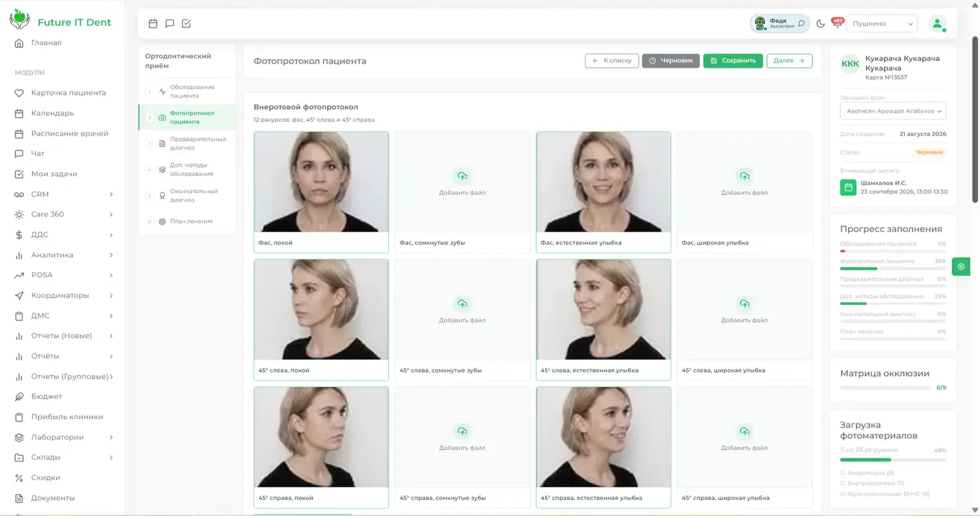Click the Лаборатории layers icon
980x516 pixels.
[x=19, y=438]
